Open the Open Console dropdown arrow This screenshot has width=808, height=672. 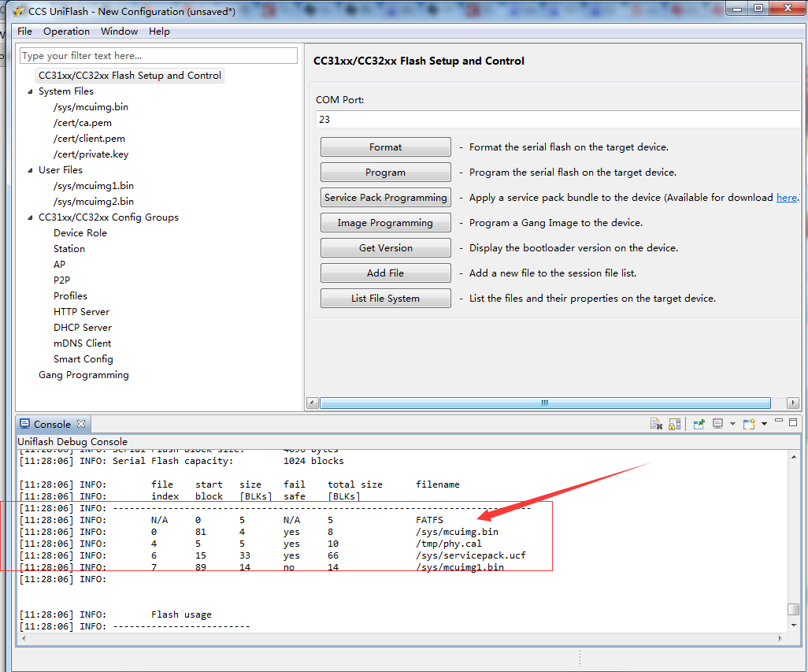[764, 424]
